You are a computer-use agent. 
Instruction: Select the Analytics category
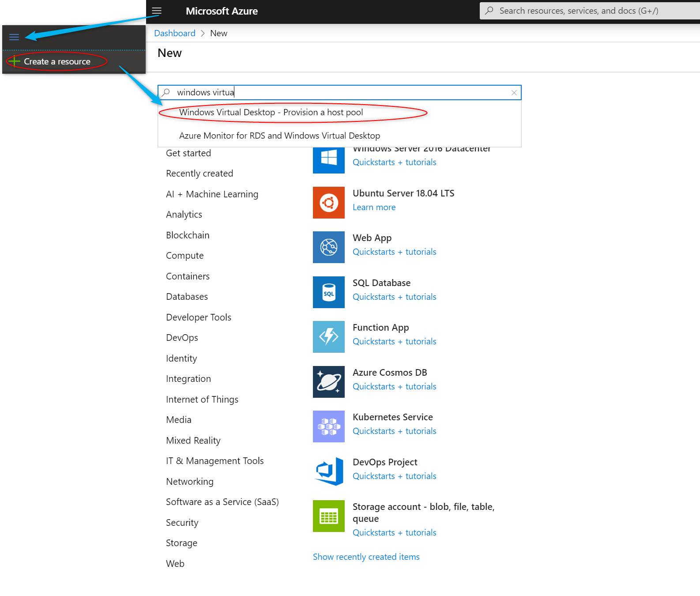184,215
